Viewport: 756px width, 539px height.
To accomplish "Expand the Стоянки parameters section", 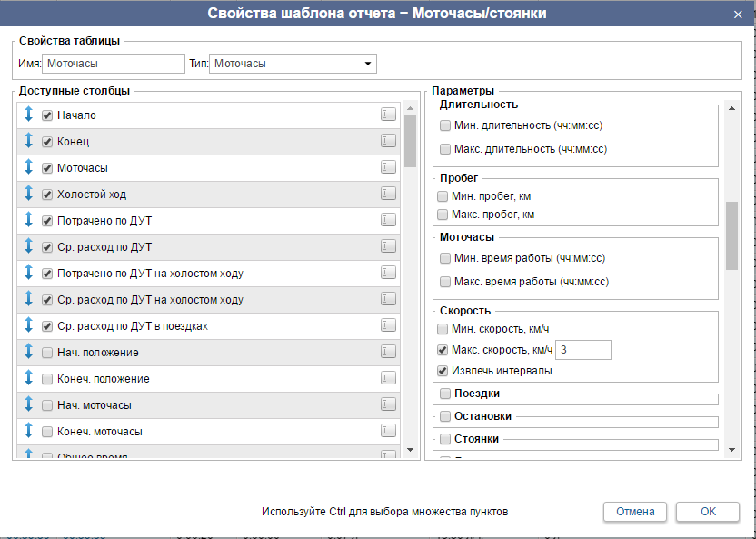I will 445,439.
